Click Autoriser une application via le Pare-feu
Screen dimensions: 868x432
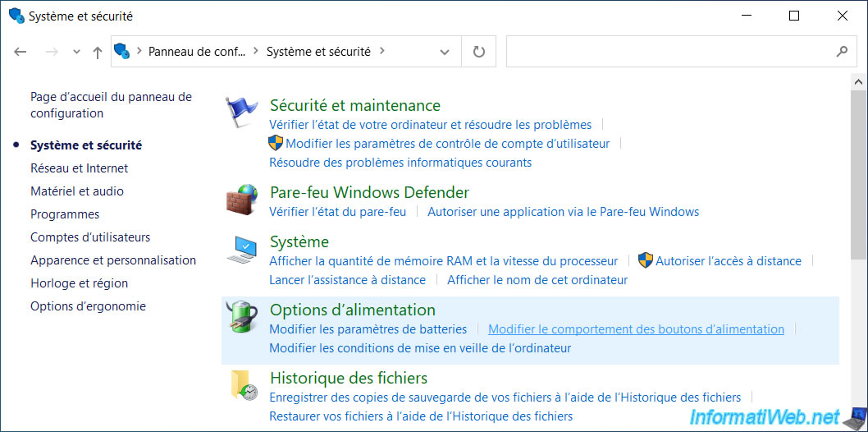tap(564, 212)
